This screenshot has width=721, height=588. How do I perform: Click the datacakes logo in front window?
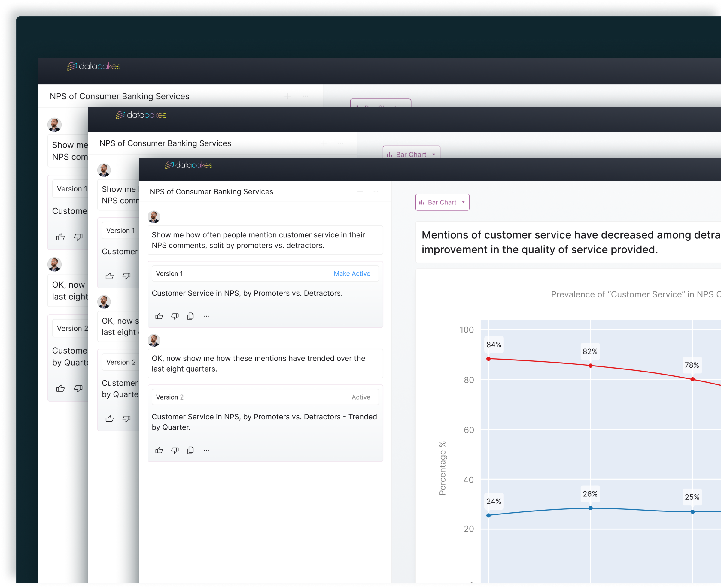tap(189, 165)
